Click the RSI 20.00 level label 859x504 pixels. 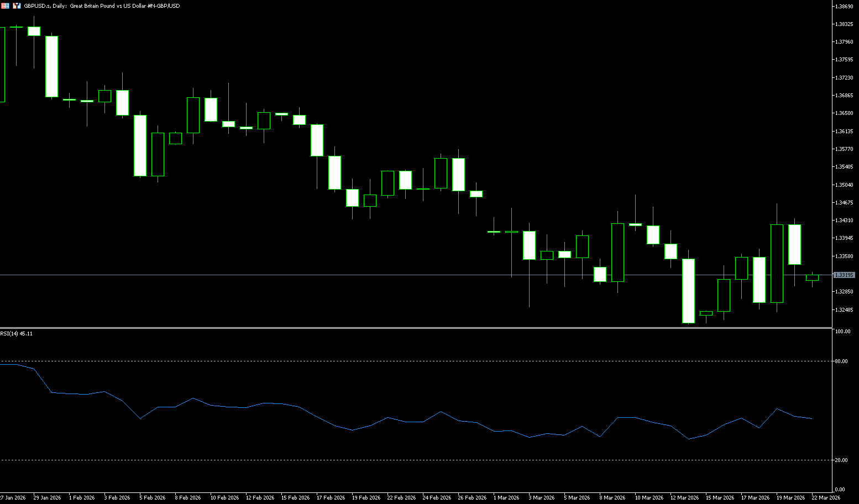click(x=841, y=460)
